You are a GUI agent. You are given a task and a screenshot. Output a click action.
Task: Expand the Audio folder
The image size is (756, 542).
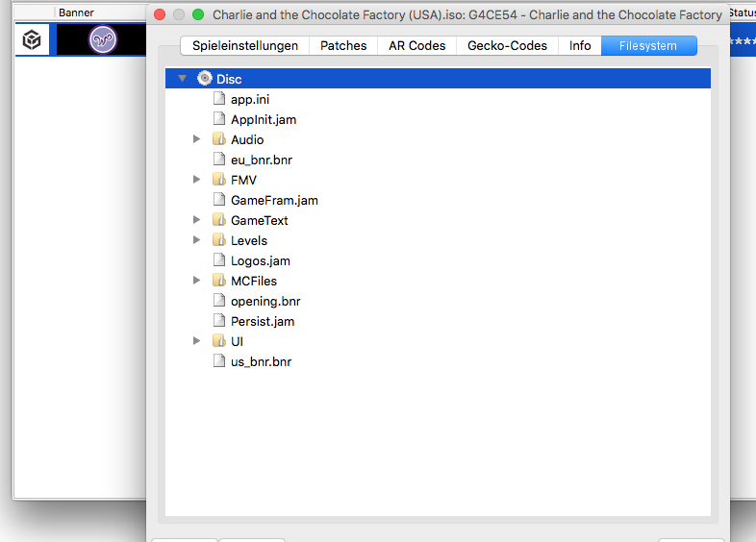point(196,139)
